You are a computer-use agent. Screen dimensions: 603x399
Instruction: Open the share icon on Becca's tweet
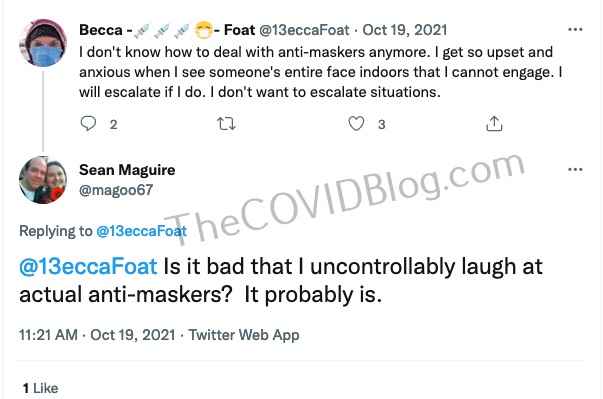click(494, 124)
